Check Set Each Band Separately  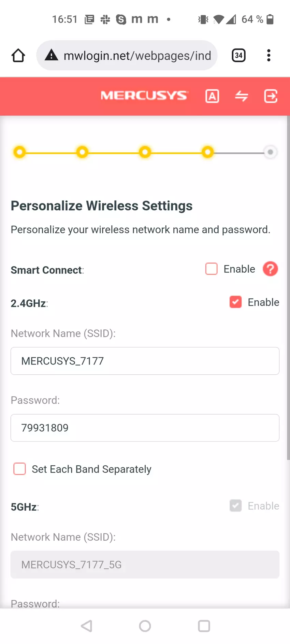coord(20,469)
